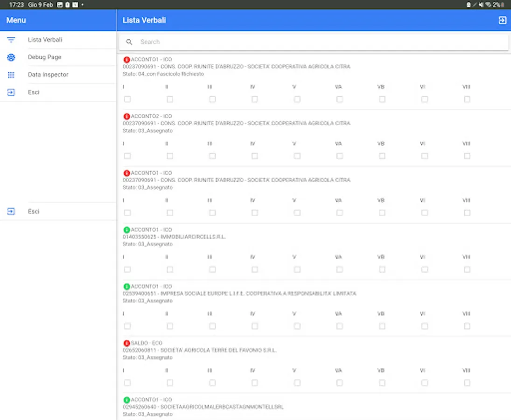The height and width of the screenshot is (420, 511).
Task: Click the red status circle of the 04_con Fascicolo Richiesto row
Action: [127, 60]
